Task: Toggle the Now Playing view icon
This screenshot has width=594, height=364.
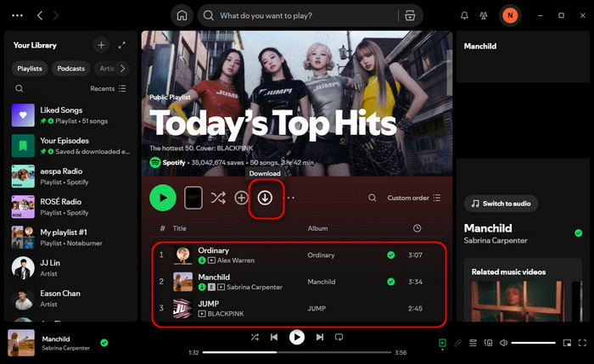Action: [x=442, y=343]
